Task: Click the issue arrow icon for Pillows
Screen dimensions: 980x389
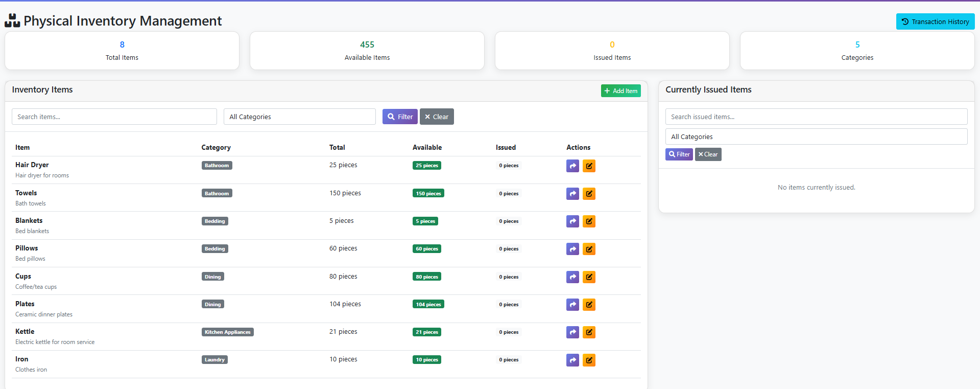Action: (x=572, y=249)
